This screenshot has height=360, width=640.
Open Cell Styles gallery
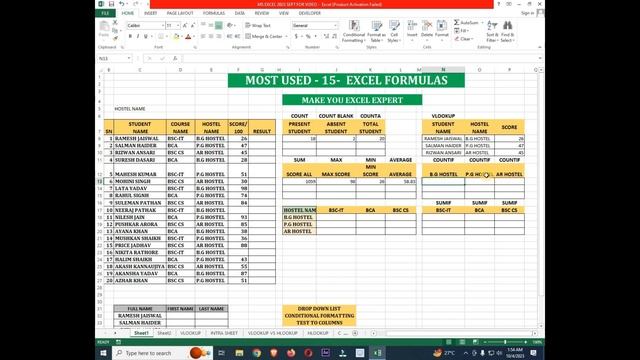394,31
